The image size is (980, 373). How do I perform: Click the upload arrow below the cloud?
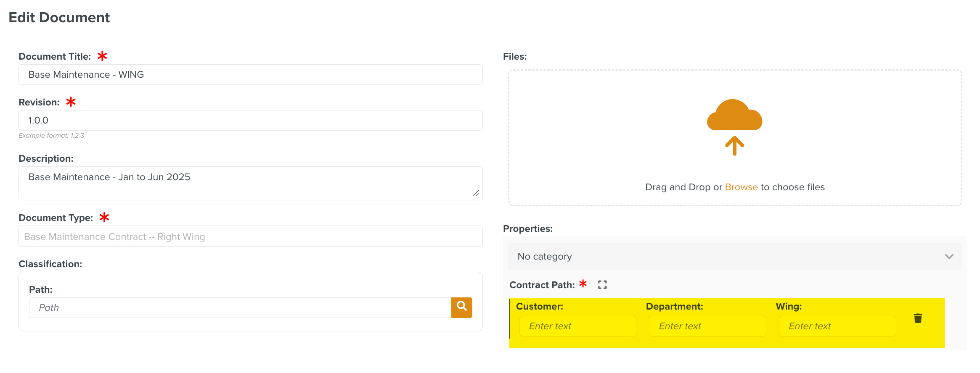coord(734,146)
